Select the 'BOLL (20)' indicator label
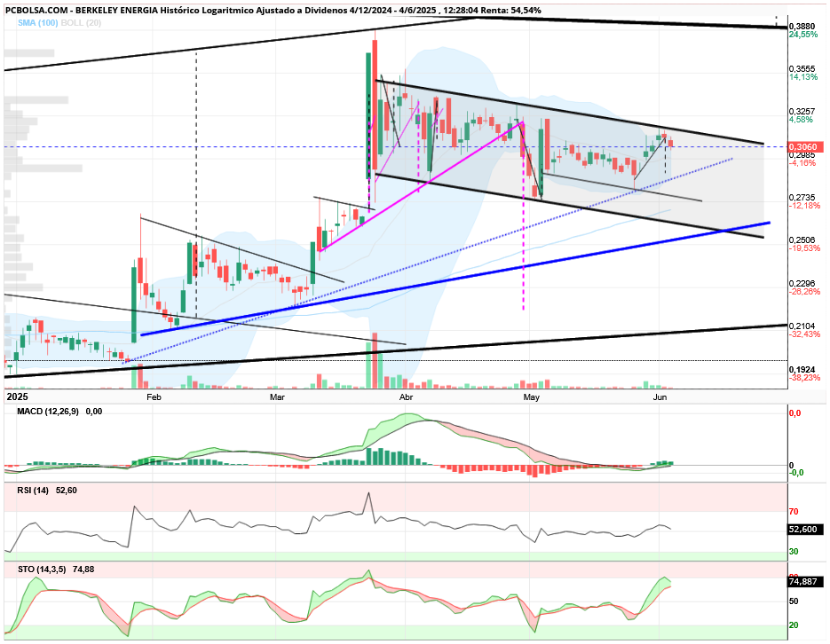 [x=81, y=23]
